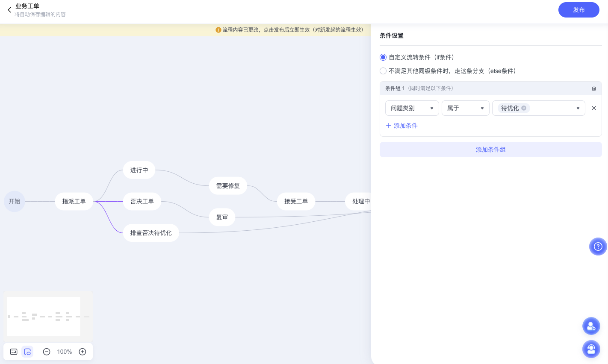608x364 pixels.
Task: Delete 条件组 1 using the trash icon
Action: pos(594,88)
